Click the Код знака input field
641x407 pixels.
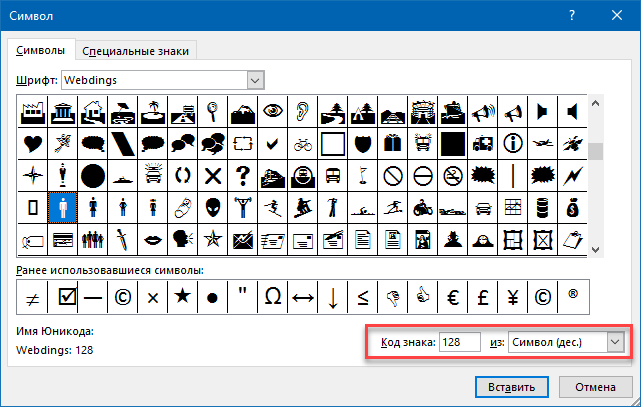click(x=459, y=342)
